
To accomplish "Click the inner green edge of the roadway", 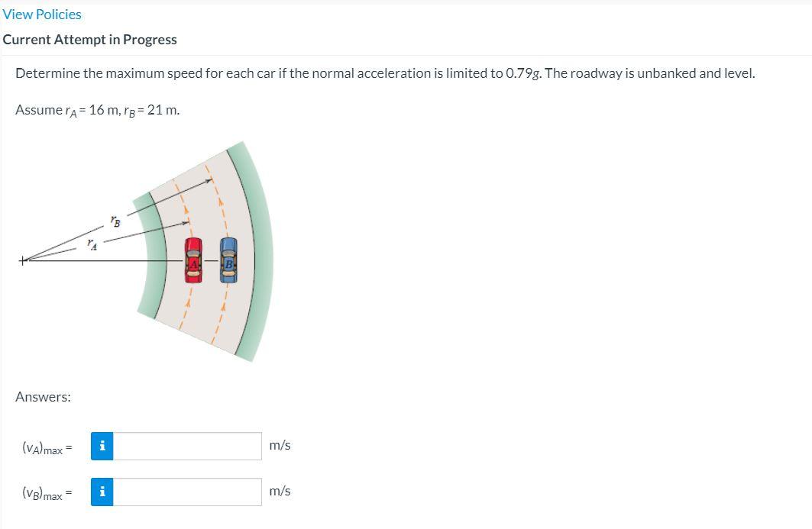I will (x=149, y=260).
